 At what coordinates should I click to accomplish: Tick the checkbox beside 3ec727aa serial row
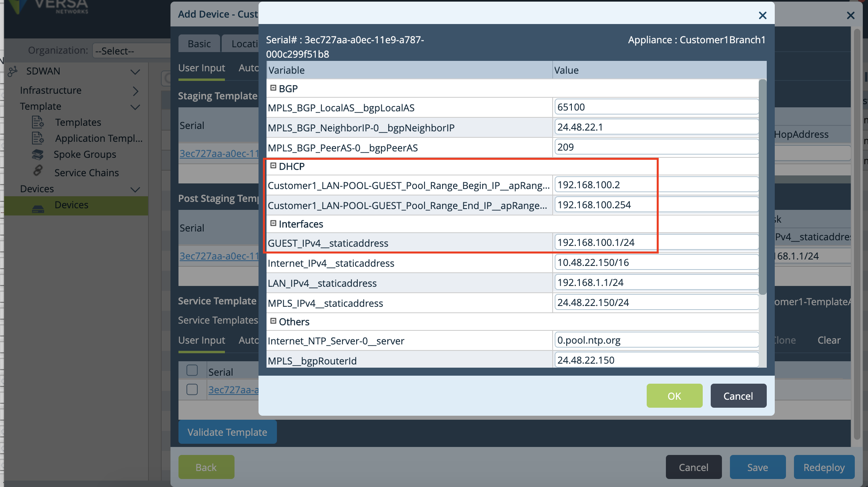pyautogui.click(x=192, y=389)
